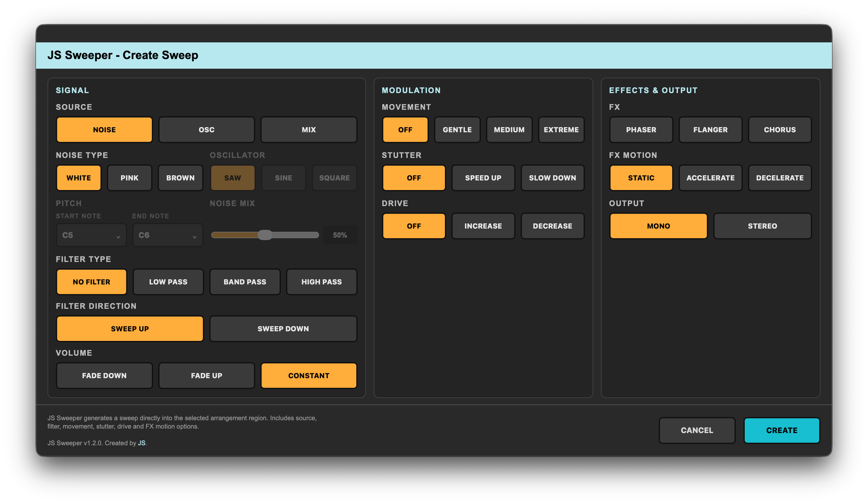Viewport: 868px width, 504px height.
Task: Enable the PHASER effect
Action: [641, 129]
